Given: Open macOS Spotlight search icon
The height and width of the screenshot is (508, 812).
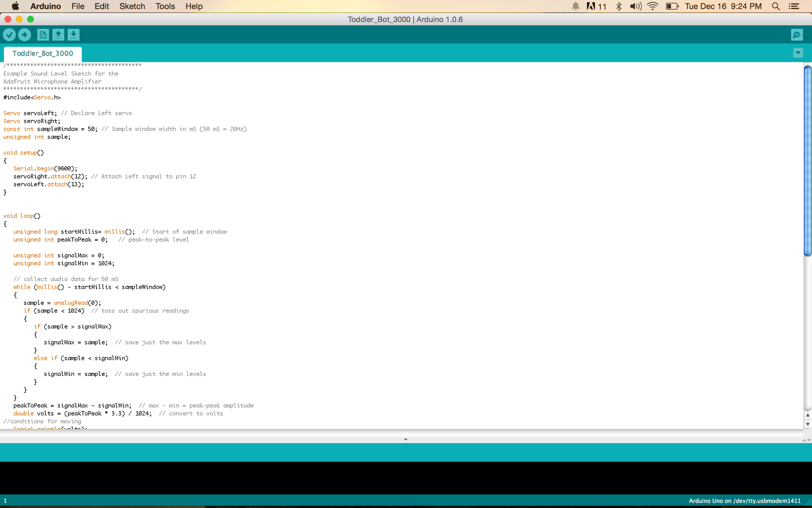Looking at the screenshot, I should 776,6.
